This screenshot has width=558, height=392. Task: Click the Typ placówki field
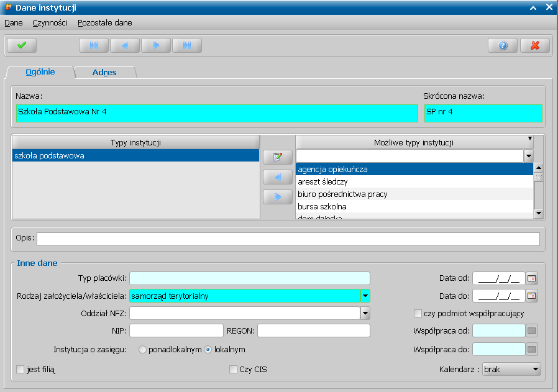(x=250, y=278)
